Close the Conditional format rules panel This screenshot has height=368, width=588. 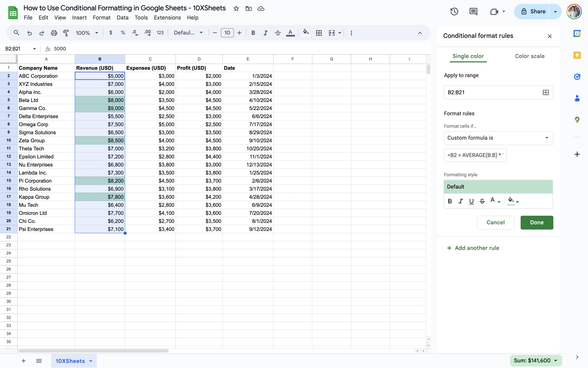pos(550,36)
